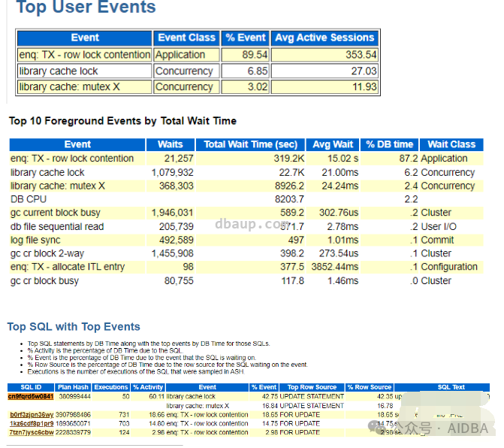Click the 'Total Wait Time (sec)' column header
Screen dimensions: 504x448
250,144
